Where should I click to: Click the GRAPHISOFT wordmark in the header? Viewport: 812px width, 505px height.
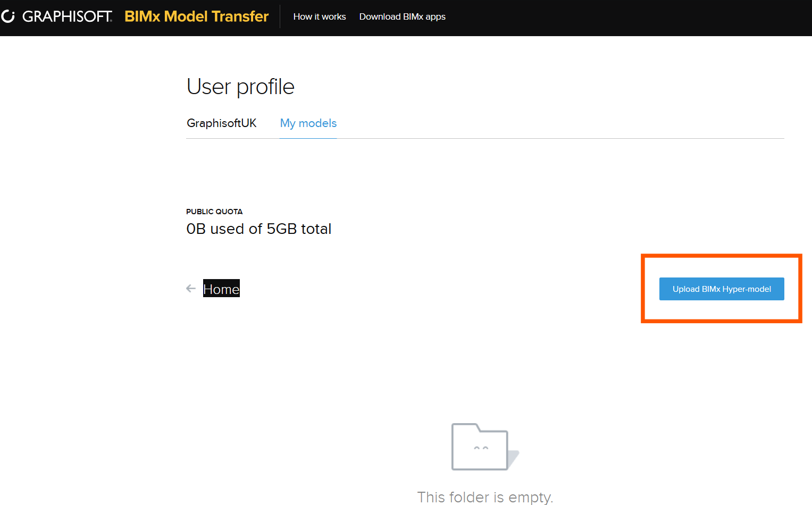[68, 16]
